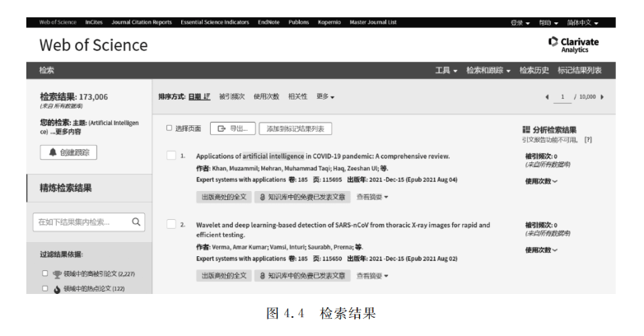Check 领域中的热点论文 filter
This screenshot has width=644, height=336.
tap(45, 288)
